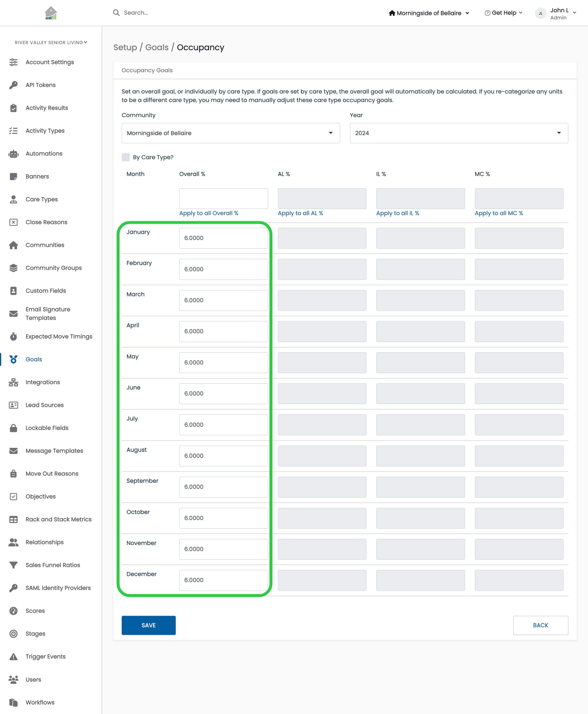
Task: Click Apply to all IL % link
Action: click(x=398, y=213)
